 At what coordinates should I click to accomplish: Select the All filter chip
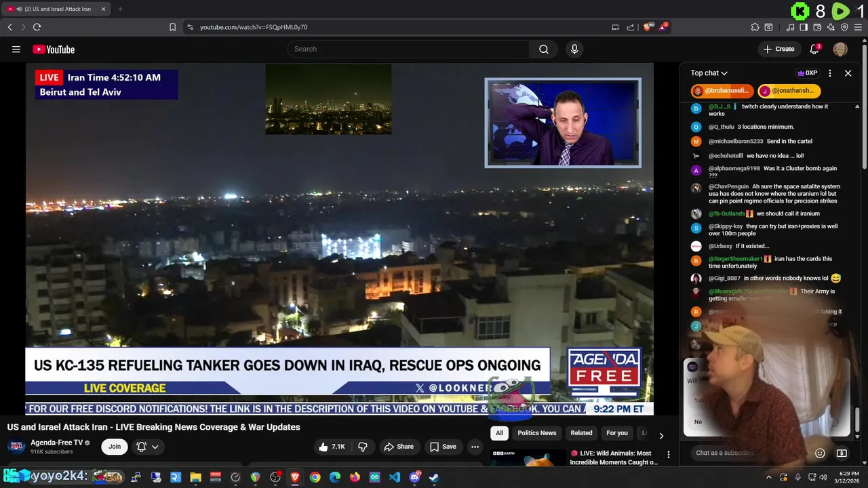pos(499,433)
